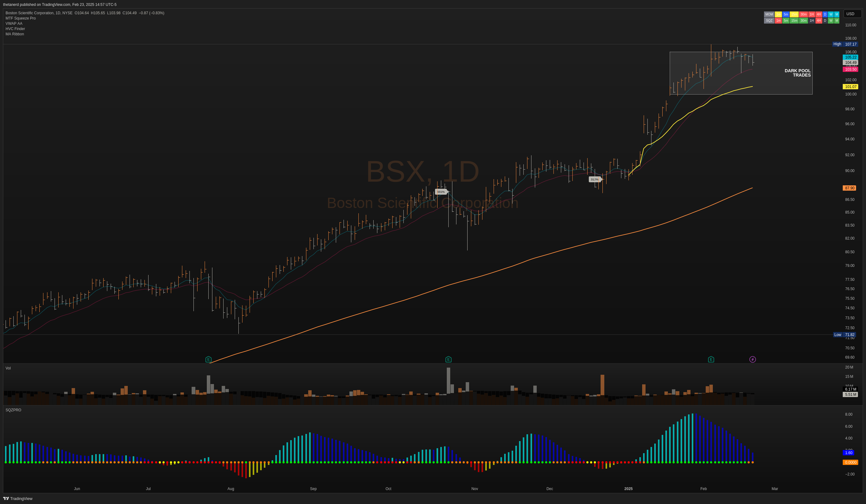Click the 6.17 M volume tag
Viewport: 866px width, 504px height.
(850, 389)
